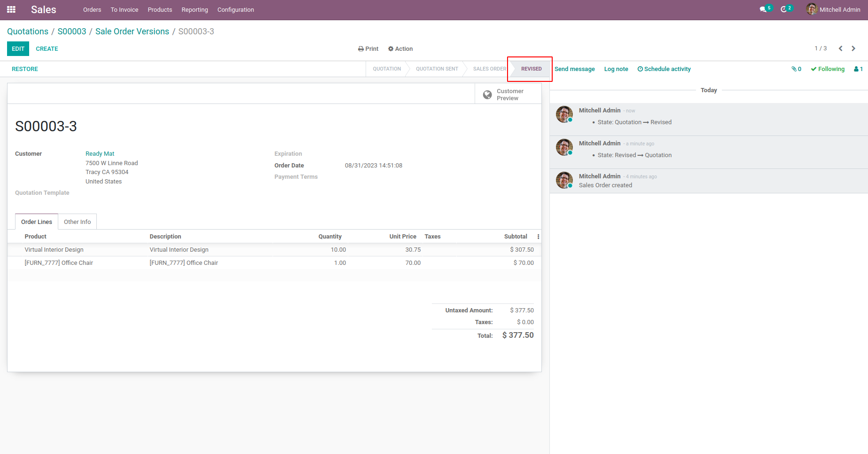Image resolution: width=868 pixels, height=454 pixels.
Task: Go to Quotations breadcrumb
Action: click(x=28, y=32)
